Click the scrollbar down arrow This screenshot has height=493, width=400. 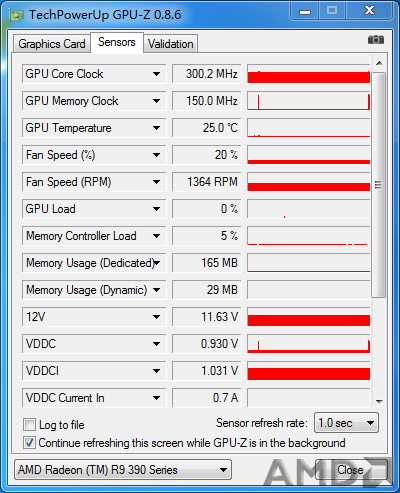tap(379, 402)
